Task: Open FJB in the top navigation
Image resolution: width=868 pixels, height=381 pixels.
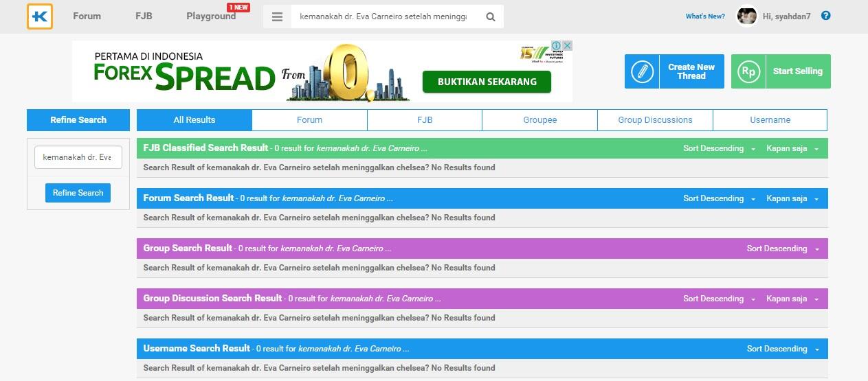Action: click(x=144, y=16)
